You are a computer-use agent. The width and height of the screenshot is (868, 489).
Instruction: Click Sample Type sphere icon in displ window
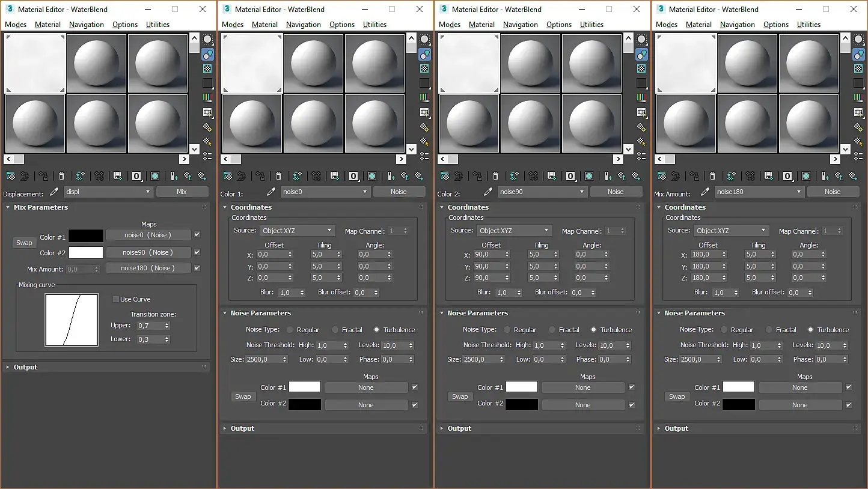click(207, 40)
